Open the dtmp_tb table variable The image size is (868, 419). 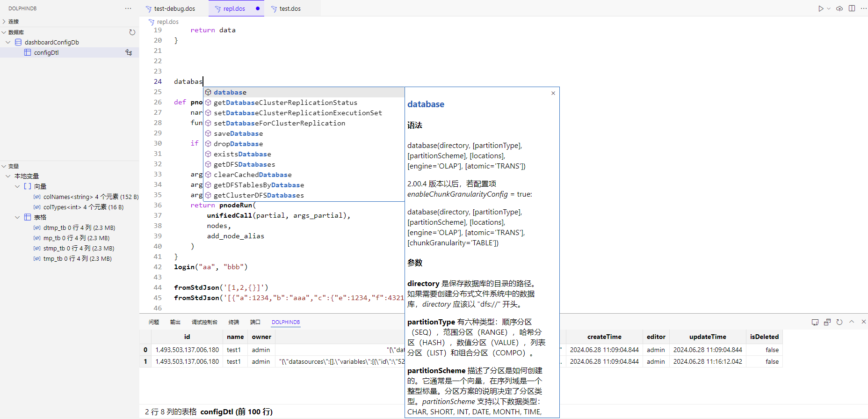coord(79,228)
